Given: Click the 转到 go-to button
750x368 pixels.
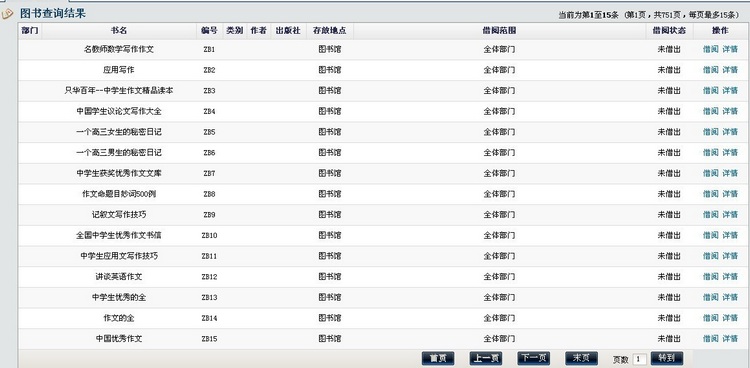Looking at the screenshot, I should 667,358.
